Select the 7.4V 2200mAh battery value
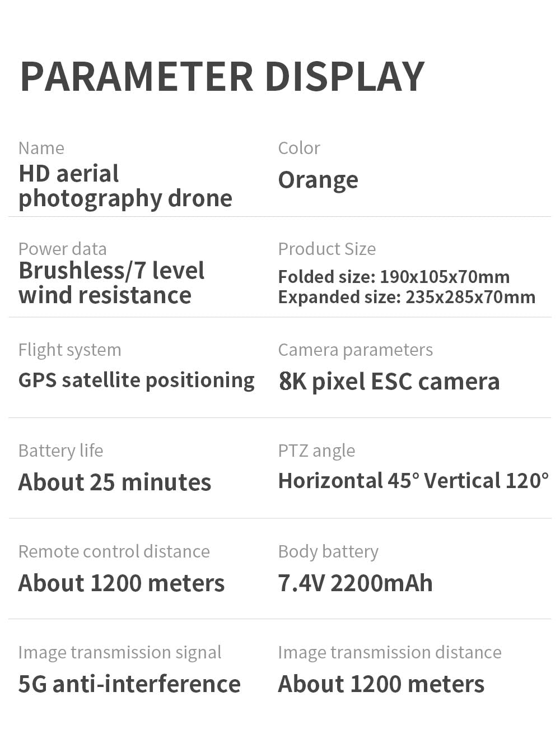 [x=355, y=583]
